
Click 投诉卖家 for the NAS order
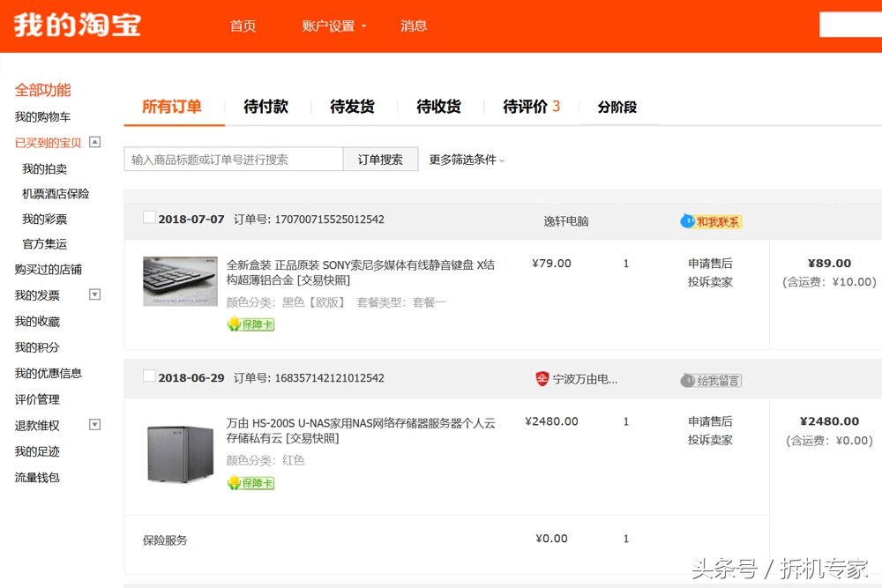[x=710, y=440]
